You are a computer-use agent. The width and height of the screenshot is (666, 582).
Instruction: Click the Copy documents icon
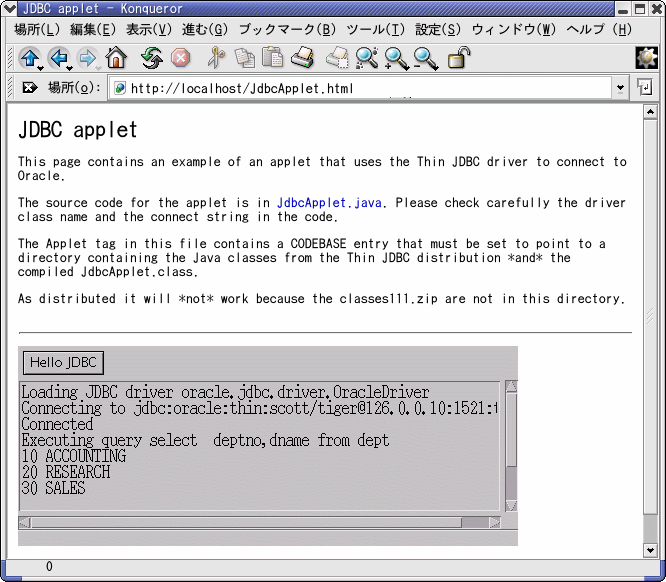point(245,58)
